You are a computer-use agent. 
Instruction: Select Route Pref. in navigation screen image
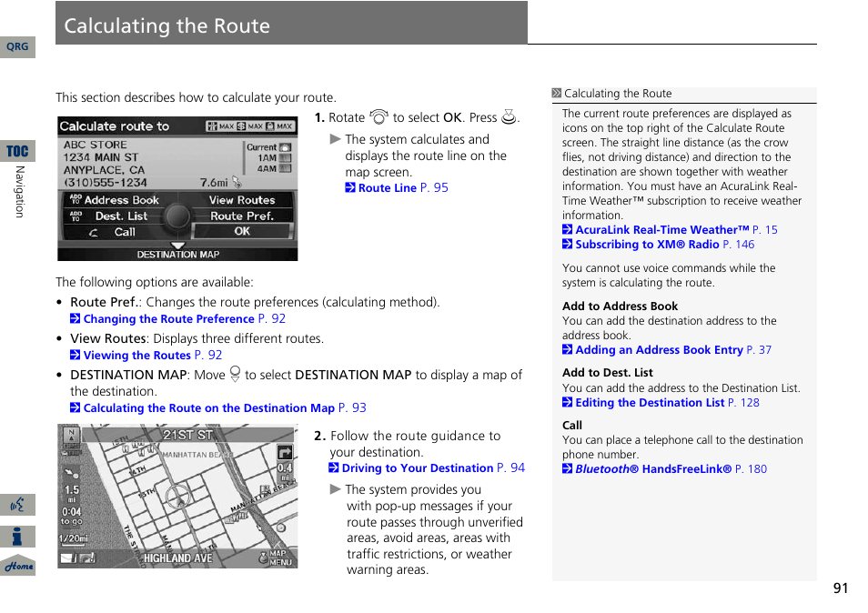click(242, 216)
